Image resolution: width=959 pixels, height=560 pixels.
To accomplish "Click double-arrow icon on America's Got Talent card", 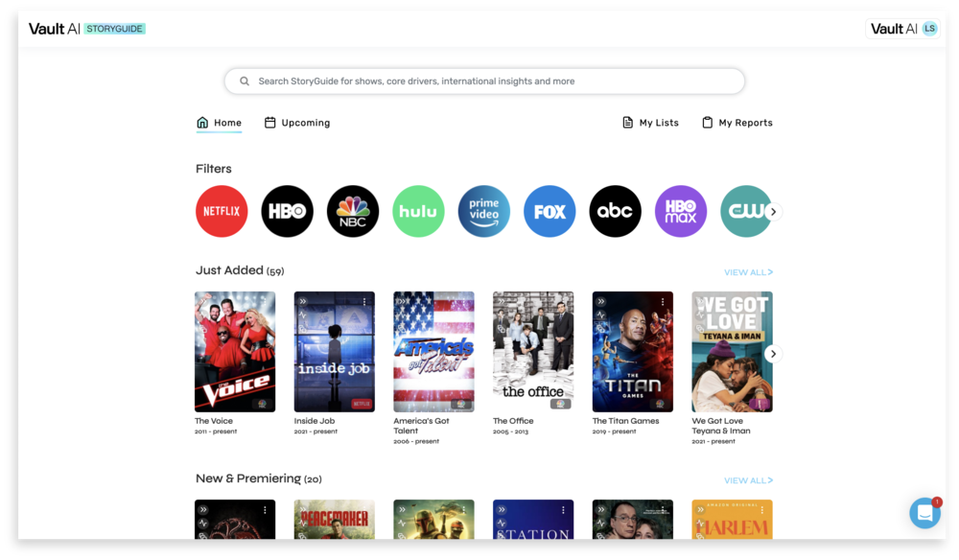I will coord(403,301).
